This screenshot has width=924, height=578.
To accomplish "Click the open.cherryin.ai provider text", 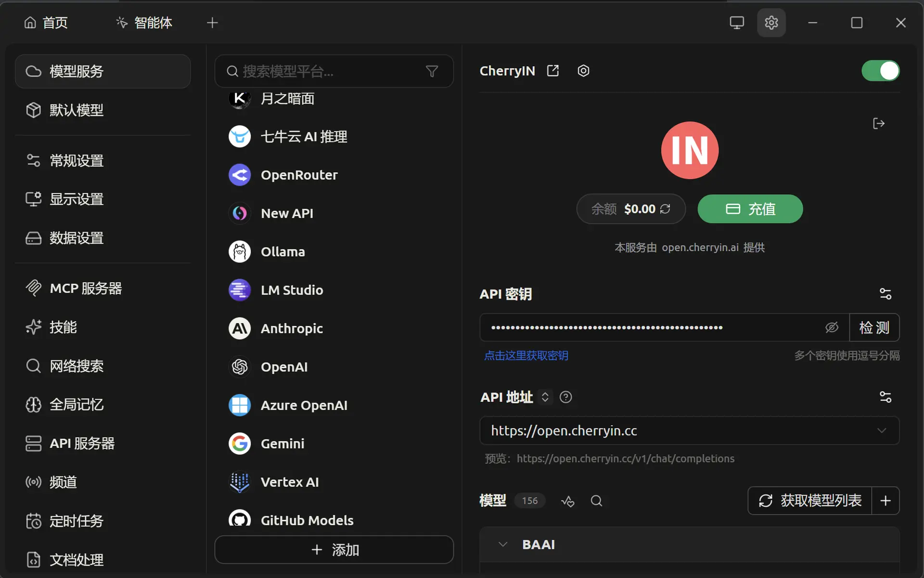I will pos(700,248).
